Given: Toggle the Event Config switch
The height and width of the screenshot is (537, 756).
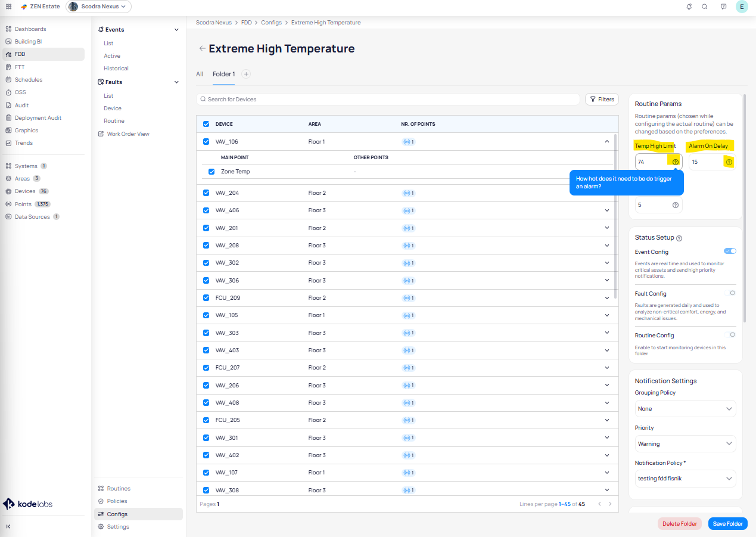Looking at the screenshot, I should coord(730,252).
